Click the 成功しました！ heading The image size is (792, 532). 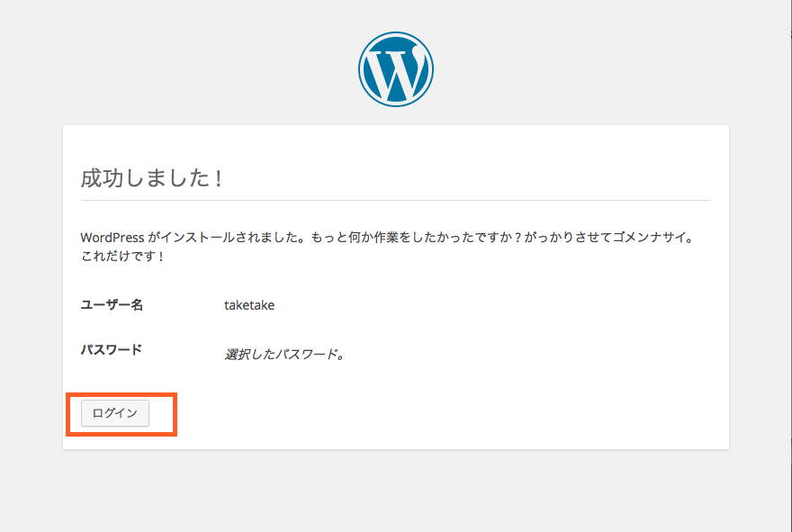[151, 177]
